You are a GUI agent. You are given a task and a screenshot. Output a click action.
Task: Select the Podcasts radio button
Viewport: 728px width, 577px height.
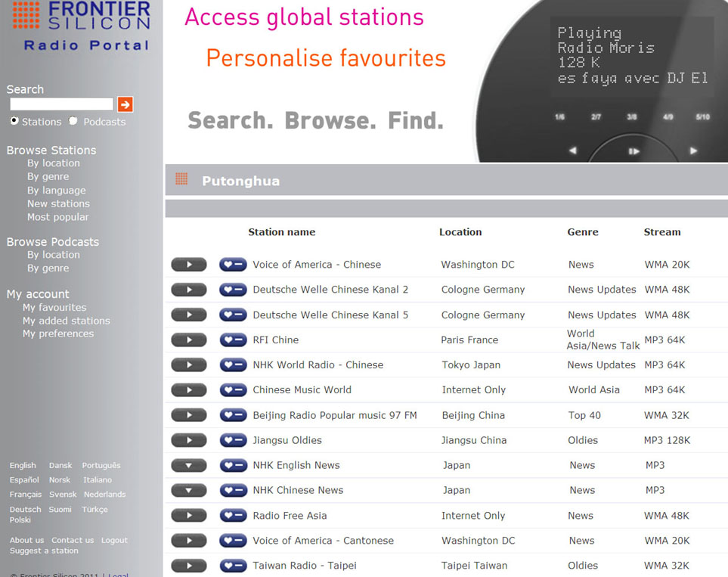point(73,121)
